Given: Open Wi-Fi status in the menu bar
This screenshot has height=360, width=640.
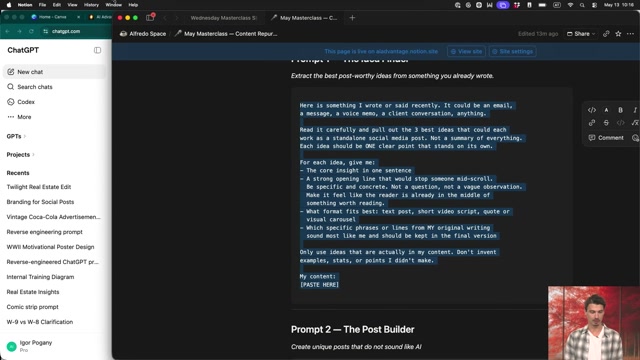Looking at the screenshot, I should 570,5.
